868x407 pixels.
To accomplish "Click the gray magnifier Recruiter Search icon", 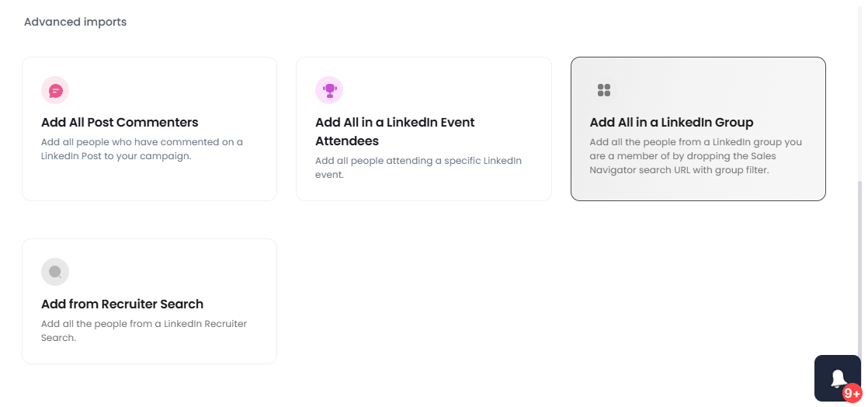I will tap(55, 272).
